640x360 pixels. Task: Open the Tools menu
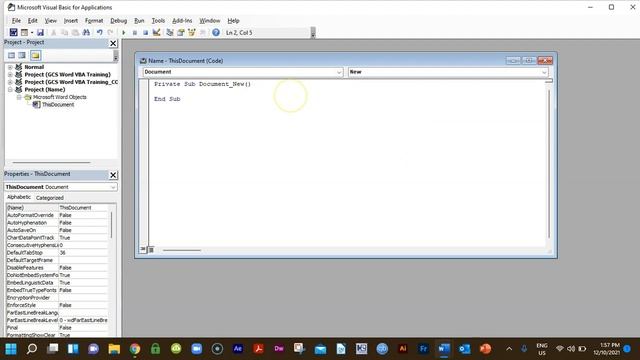[x=158, y=20]
